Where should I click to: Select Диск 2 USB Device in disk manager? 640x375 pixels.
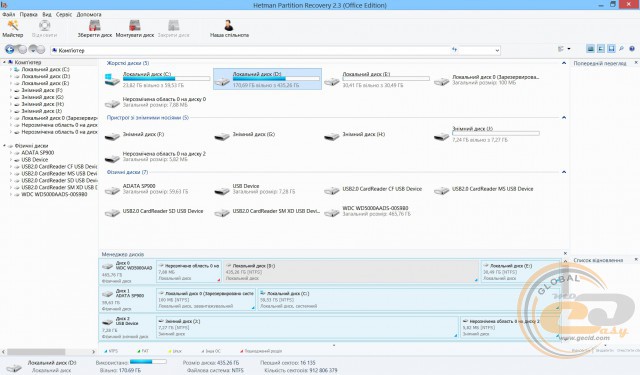127,327
